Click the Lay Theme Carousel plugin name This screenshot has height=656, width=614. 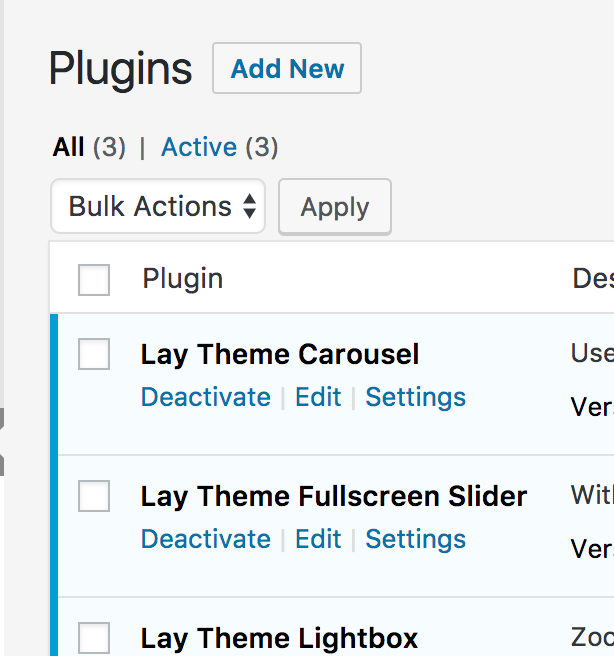pyautogui.click(x=280, y=355)
